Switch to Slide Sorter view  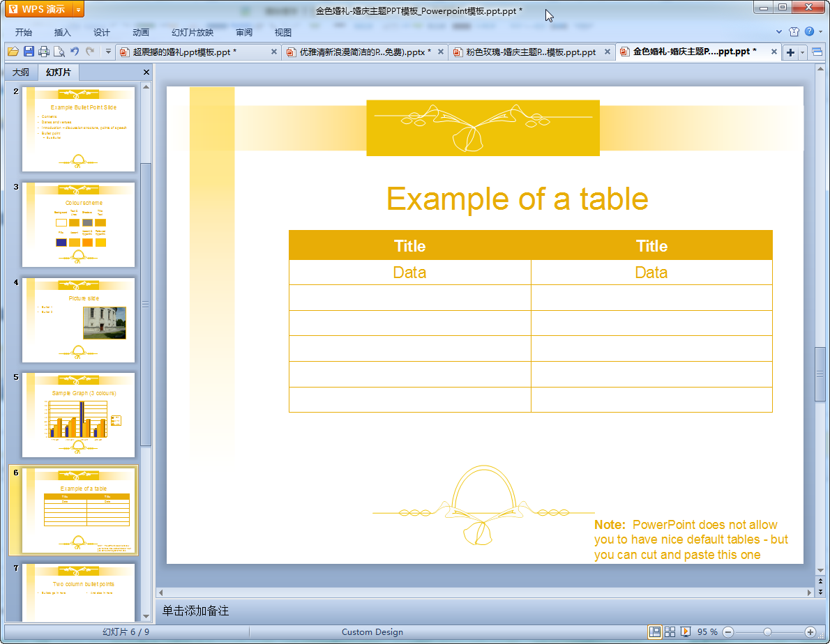click(670, 631)
